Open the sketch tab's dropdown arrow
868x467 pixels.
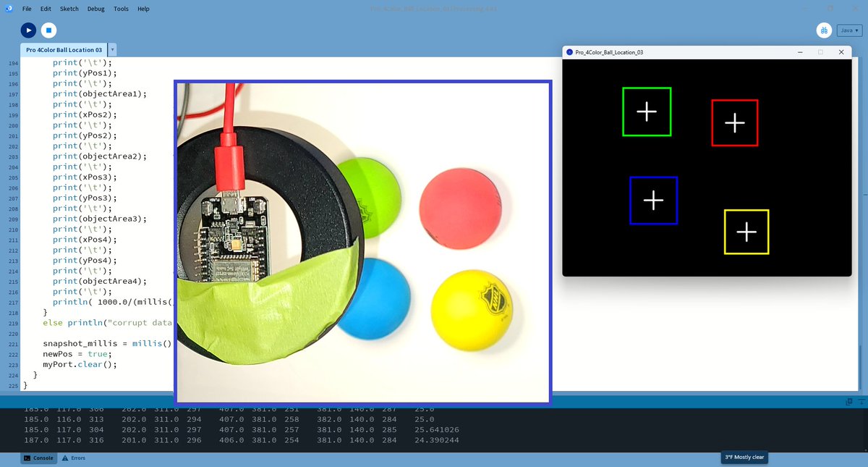point(111,49)
